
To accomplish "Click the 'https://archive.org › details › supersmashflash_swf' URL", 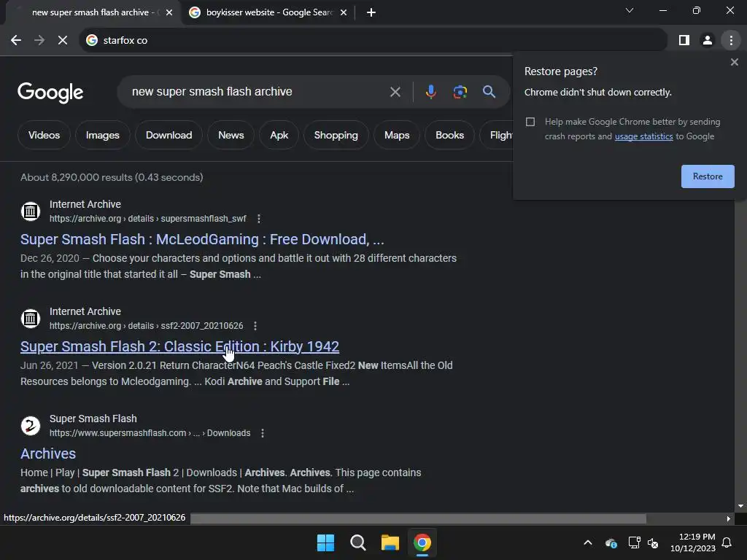I will [x=147, y=219].
